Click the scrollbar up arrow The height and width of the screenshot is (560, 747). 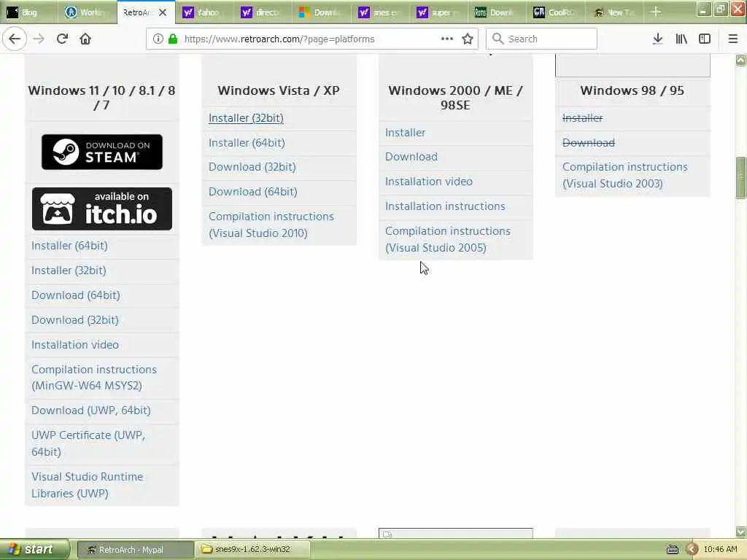[x=741, y=60]
